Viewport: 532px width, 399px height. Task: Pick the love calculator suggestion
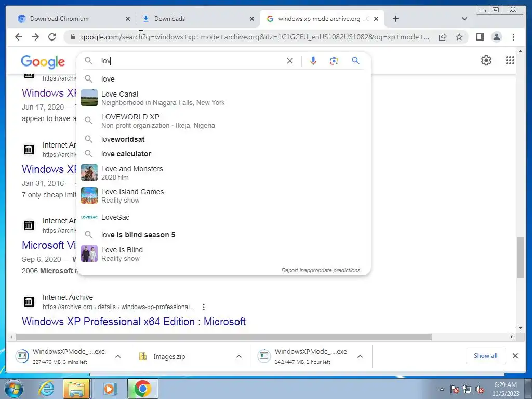pos(223,154)
